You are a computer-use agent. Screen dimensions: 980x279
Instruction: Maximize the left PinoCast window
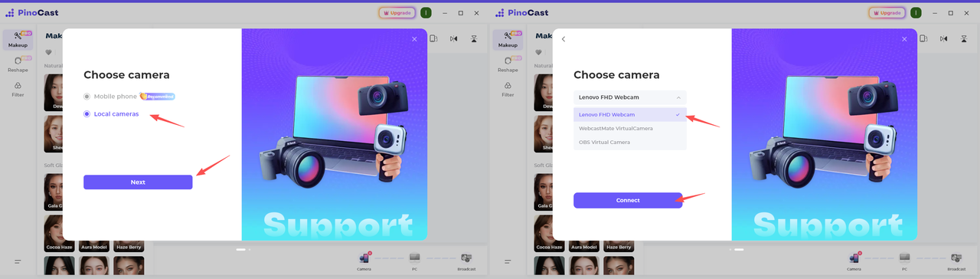pyautogui.click(x=460, y=12)
